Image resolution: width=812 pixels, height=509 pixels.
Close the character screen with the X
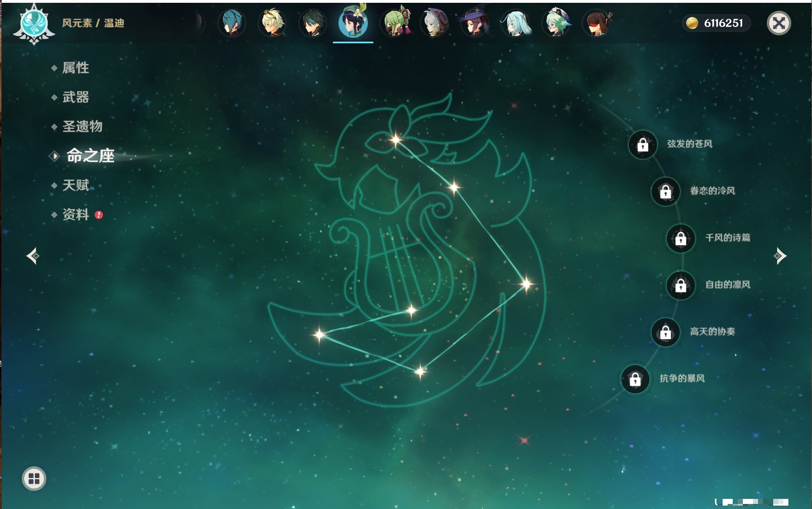pyautogui.click(x=779, y=23)
